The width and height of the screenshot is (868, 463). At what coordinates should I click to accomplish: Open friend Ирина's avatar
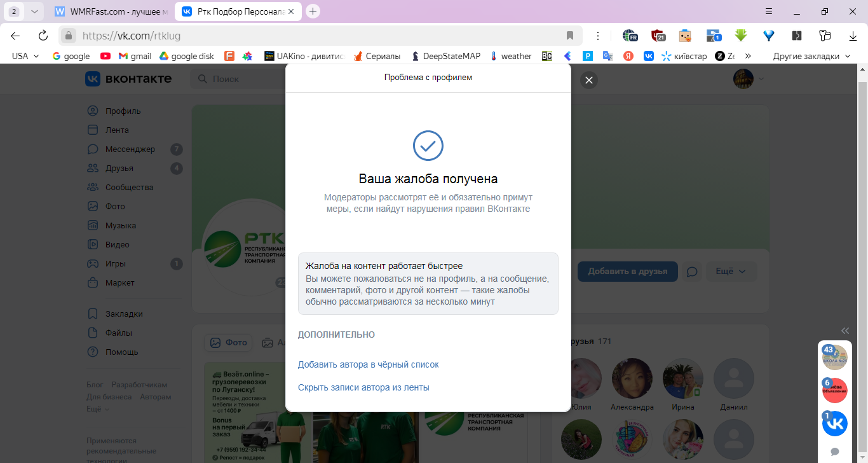(x=683, y=378)
